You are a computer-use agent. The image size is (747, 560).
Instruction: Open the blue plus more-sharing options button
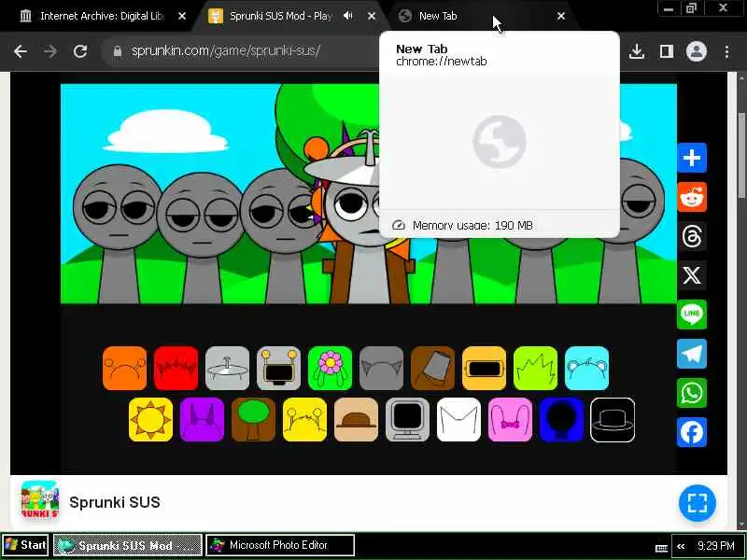[x=692, y=158]
